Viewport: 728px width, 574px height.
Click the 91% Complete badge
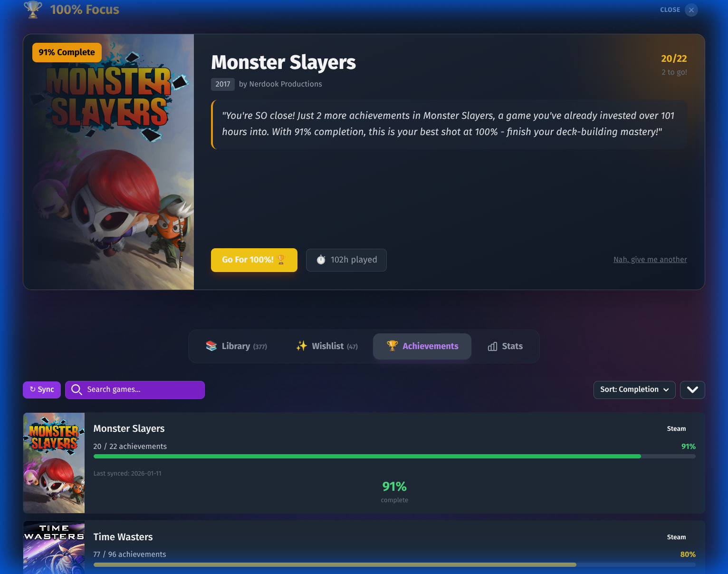pyautogui.click(x=67, y=52)
